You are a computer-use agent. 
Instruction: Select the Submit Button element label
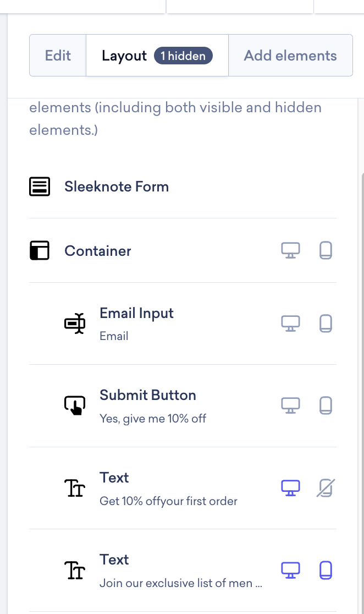[147, 395]
